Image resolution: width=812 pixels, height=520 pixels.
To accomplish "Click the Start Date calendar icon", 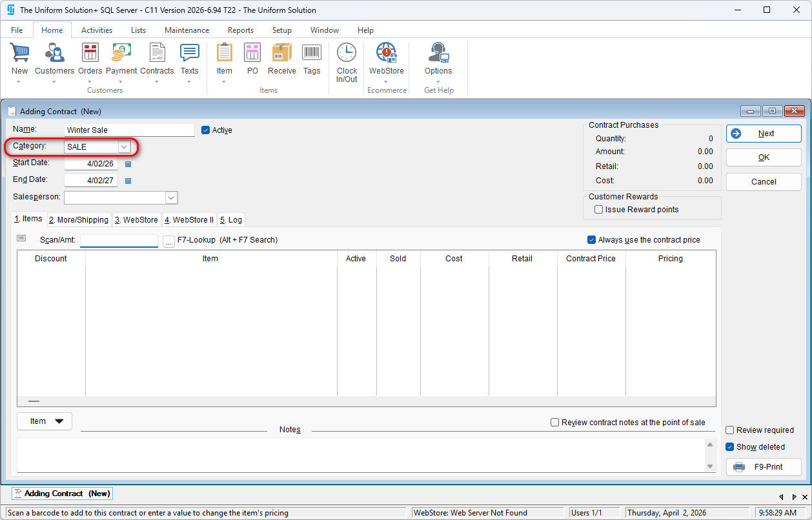I will (x=128, y=164).
